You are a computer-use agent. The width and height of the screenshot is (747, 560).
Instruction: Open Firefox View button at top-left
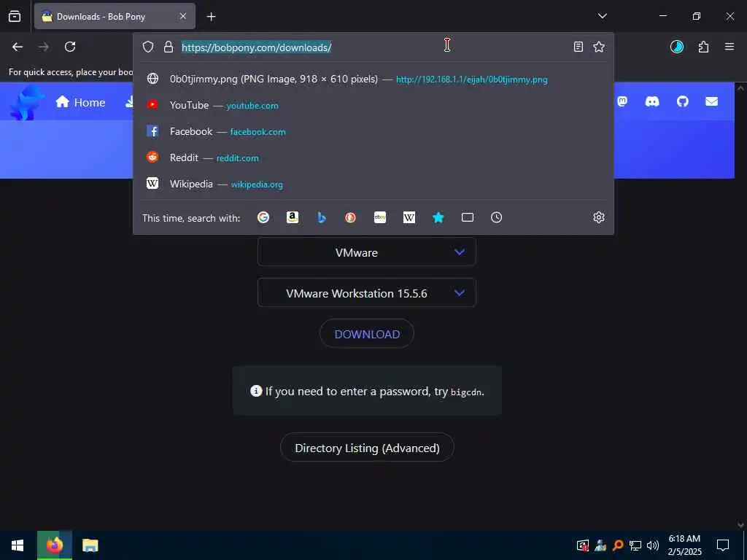pyautogui.click(x=15, y=16)
